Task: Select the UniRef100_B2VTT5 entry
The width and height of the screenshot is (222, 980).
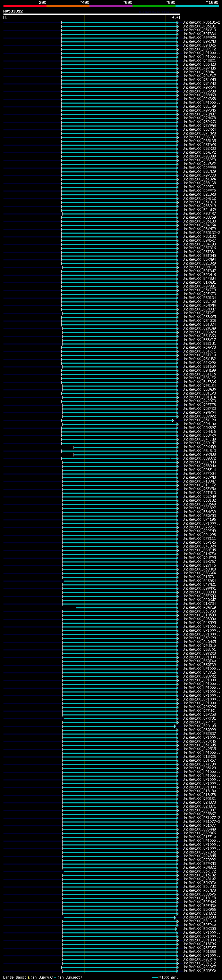Action: (x=199, y=565)
